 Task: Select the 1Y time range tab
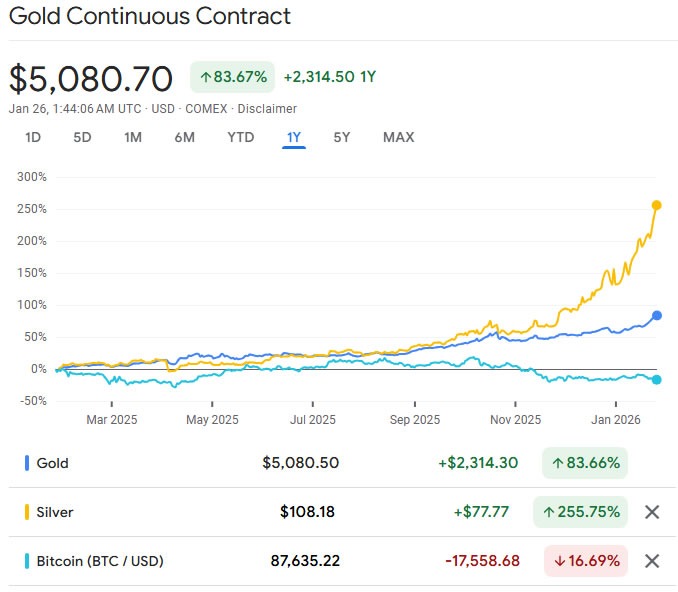(x=293, y=137)
